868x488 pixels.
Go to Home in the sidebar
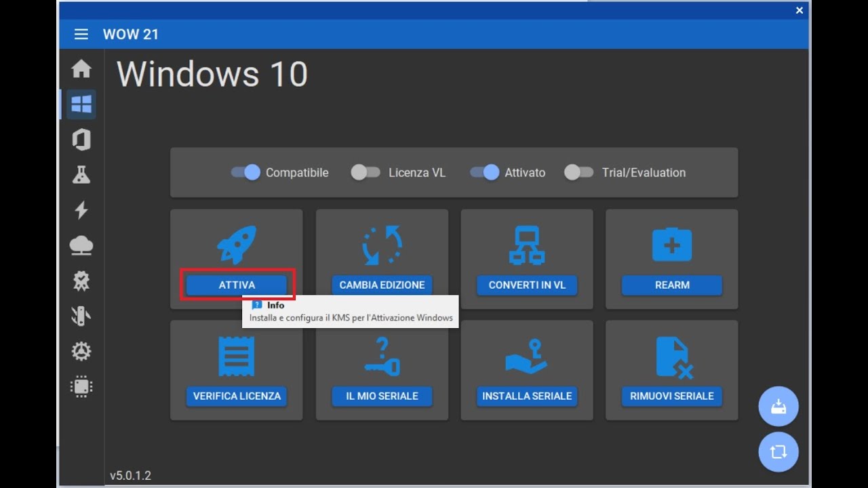click(x=81, y=68)
